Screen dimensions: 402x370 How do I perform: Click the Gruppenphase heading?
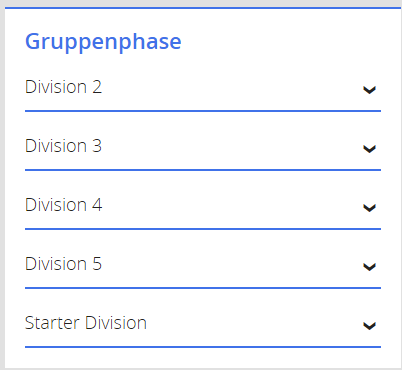coord(103,42)
